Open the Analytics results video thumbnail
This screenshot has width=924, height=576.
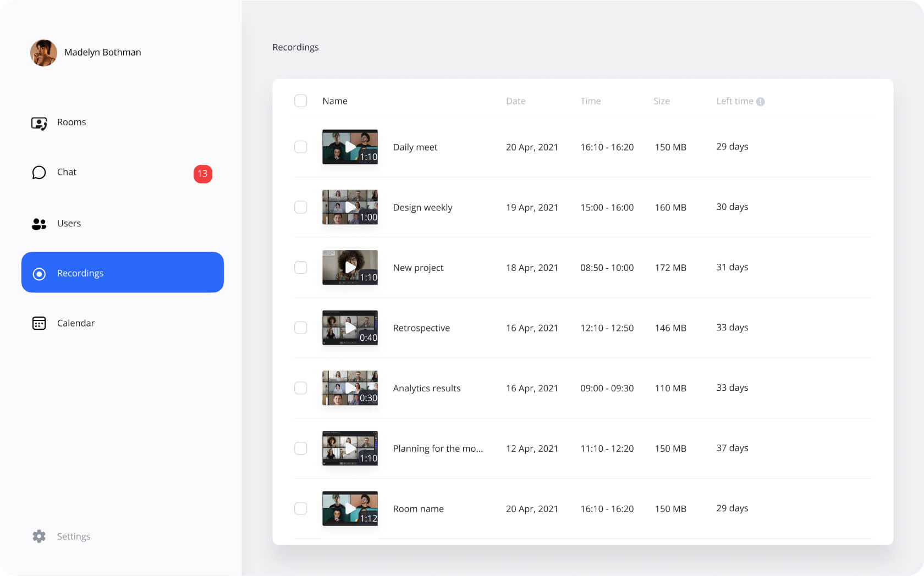tap(350, 388)
